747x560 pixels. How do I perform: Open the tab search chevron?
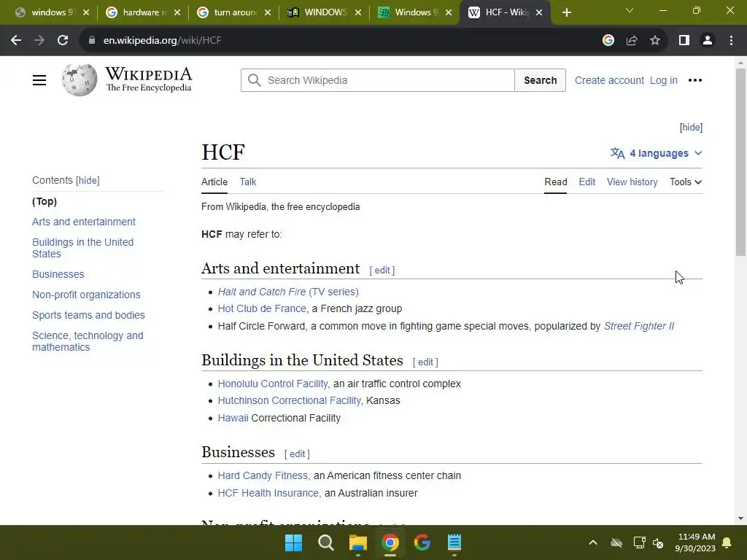click(630, 10)
